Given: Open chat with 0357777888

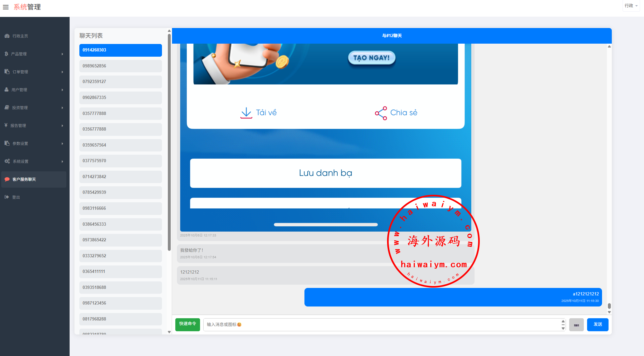Looking at the screenshot, I should tap(120, 113).
